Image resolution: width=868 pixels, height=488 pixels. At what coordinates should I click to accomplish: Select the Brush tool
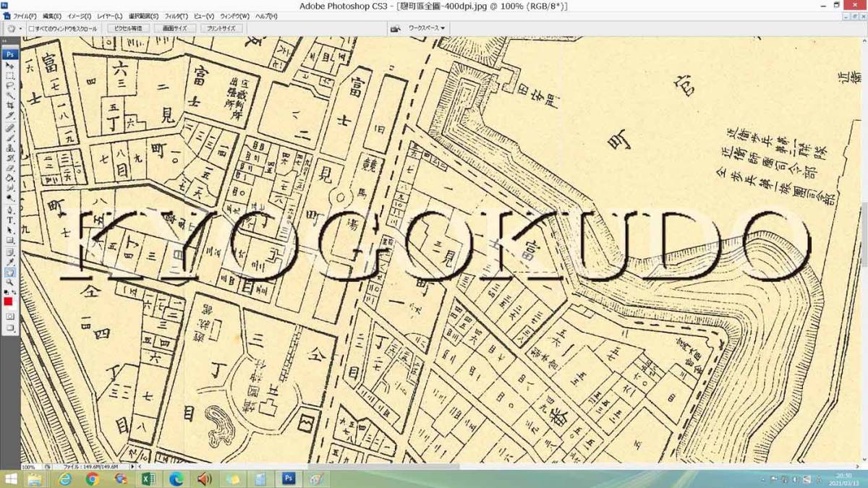pyautogui.click(x=10, y=137)
